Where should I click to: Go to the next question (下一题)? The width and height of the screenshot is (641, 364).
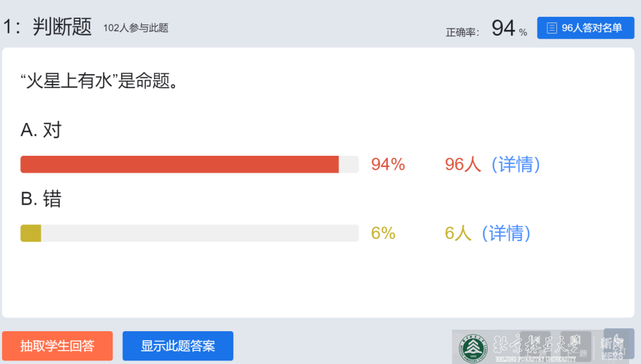[x=575, y=344]
